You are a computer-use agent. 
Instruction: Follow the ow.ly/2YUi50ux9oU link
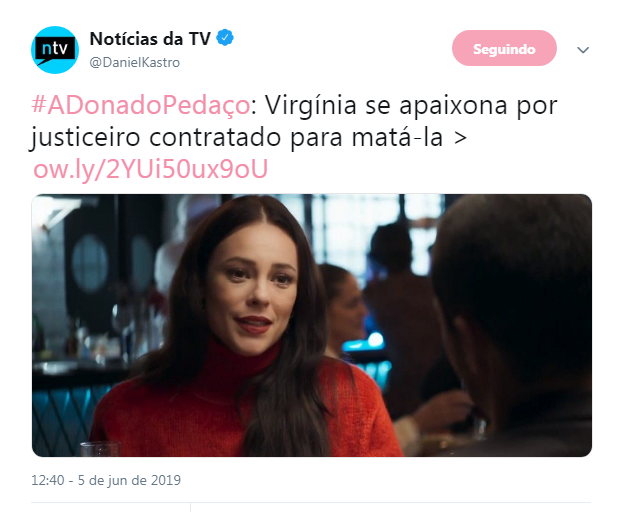[151, 169]
